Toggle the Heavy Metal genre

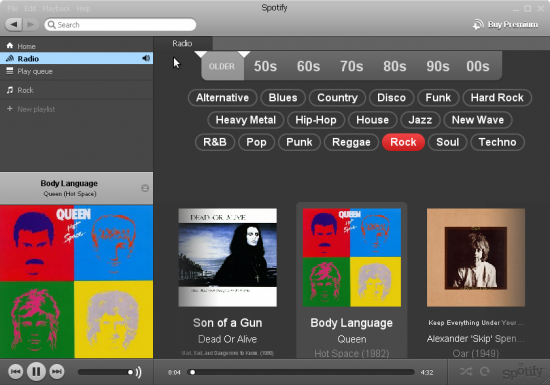tap(246, 120)
